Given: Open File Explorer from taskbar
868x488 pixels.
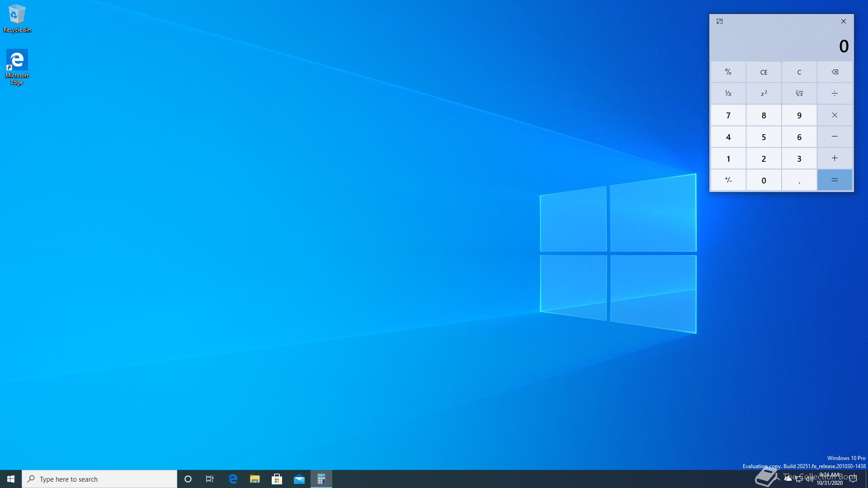Looking at the screenshot, I should (x=255, y=479).
